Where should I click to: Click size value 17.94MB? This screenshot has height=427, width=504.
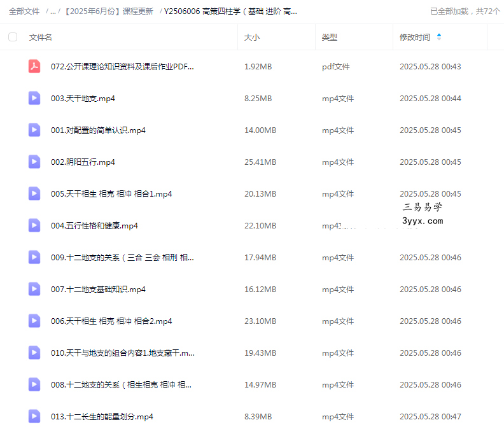click(260, 258)
